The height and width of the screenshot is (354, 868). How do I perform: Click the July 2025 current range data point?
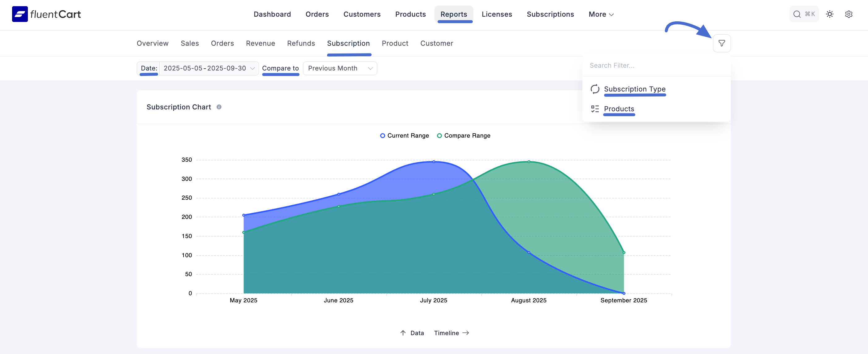pos(434,162)
